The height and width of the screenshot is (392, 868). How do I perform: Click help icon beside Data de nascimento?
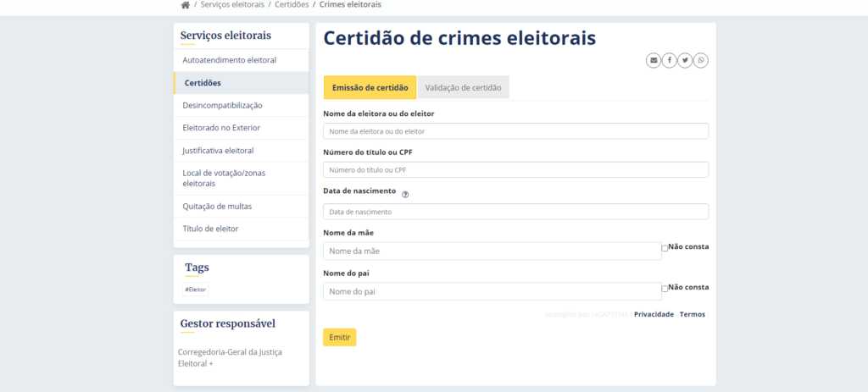point(405,194)
